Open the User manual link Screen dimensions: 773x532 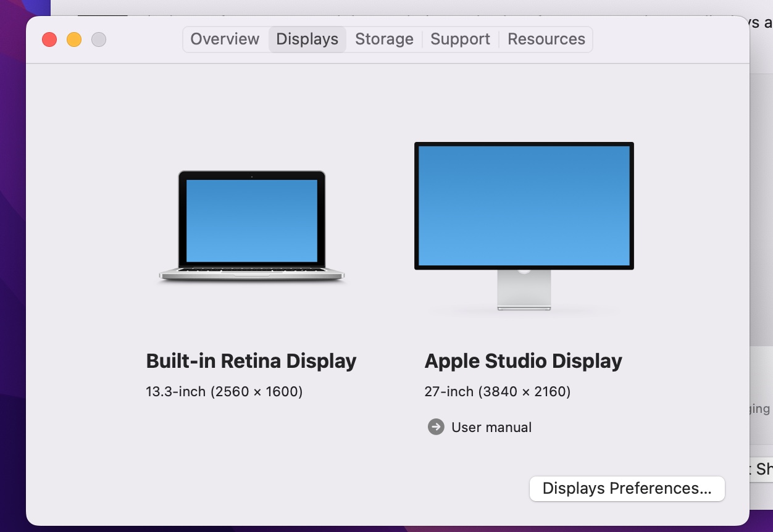pyautogui.click(x=491, y=427)
